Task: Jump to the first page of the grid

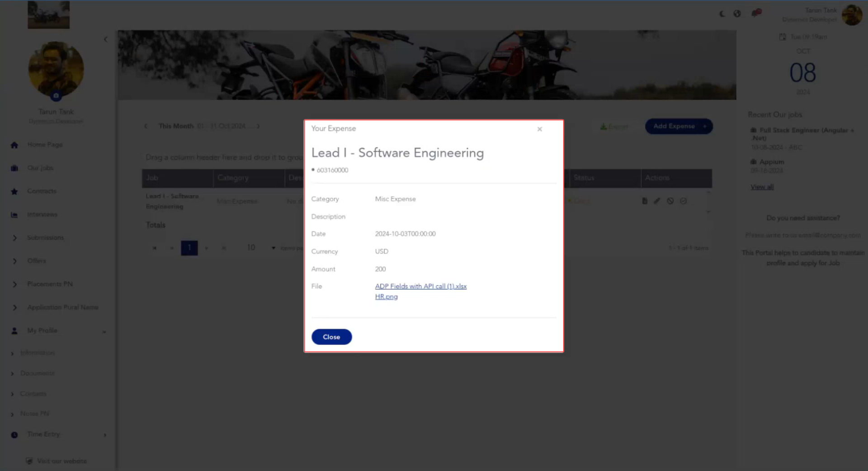Action: point(154,248)
